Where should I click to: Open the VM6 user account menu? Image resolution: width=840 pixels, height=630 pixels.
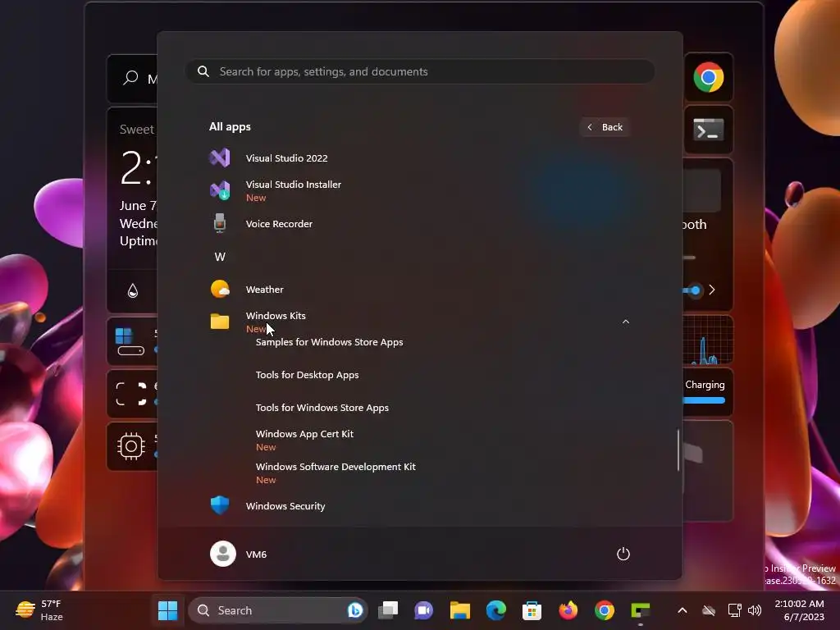click(239, 554)
